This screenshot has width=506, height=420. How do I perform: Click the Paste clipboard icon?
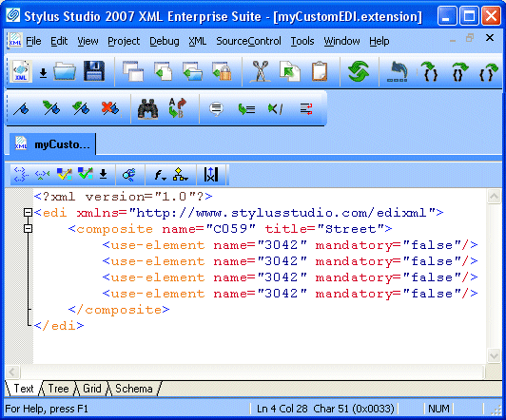pyautogui.click(x=320, y=71)
